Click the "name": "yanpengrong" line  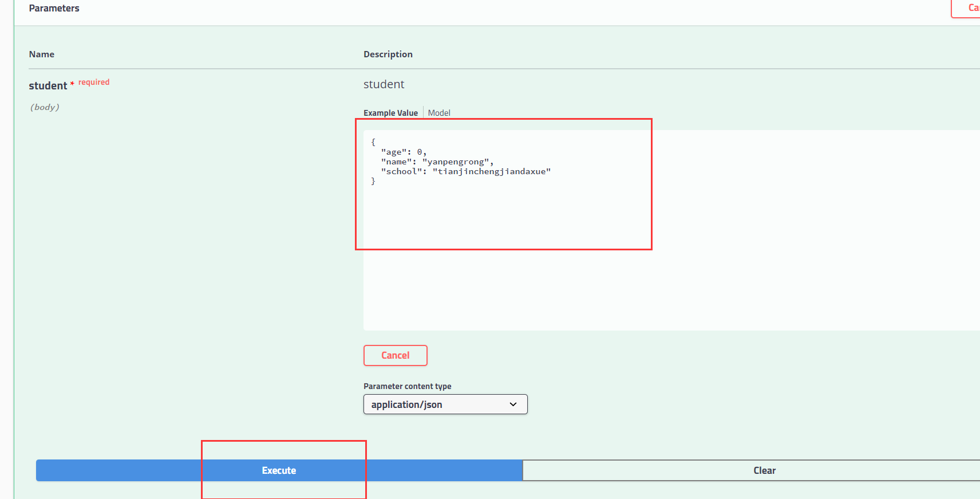pos(437,162)
